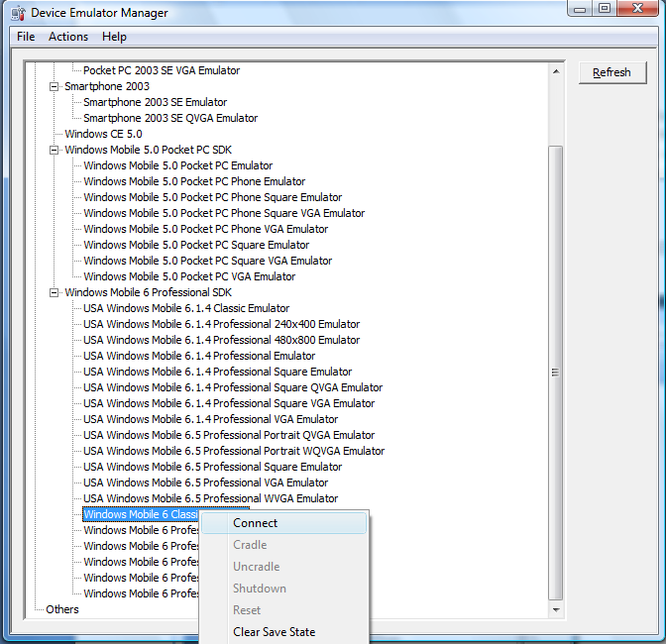
Task: Select Windows Mobile 5.0 Pocket PC Phone Square VGA Emulator
Action: [x=224, y=213]
